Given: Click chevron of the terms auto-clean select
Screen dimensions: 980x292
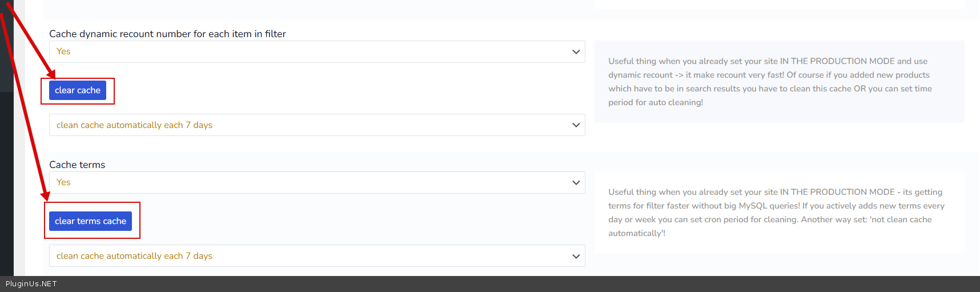Looking at the screenshot, I should pyautogui.click(x=576, y=256).
